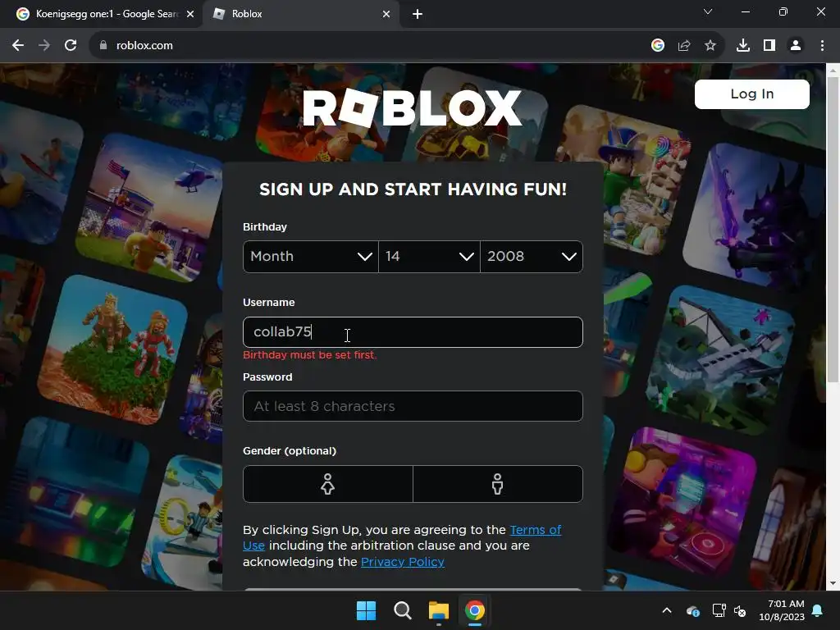Click the page vertical scrollbar
The image size is (840, 630).
tap(833, 231)
